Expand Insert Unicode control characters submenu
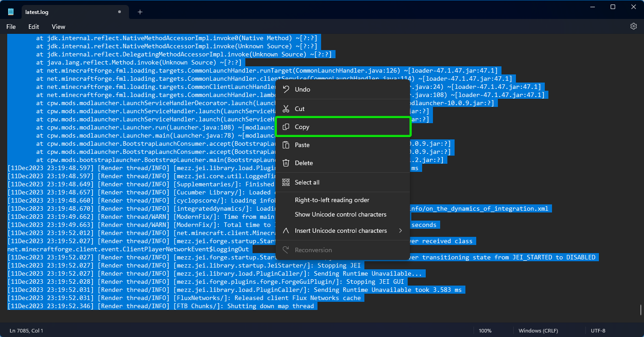 coord(343,231)
